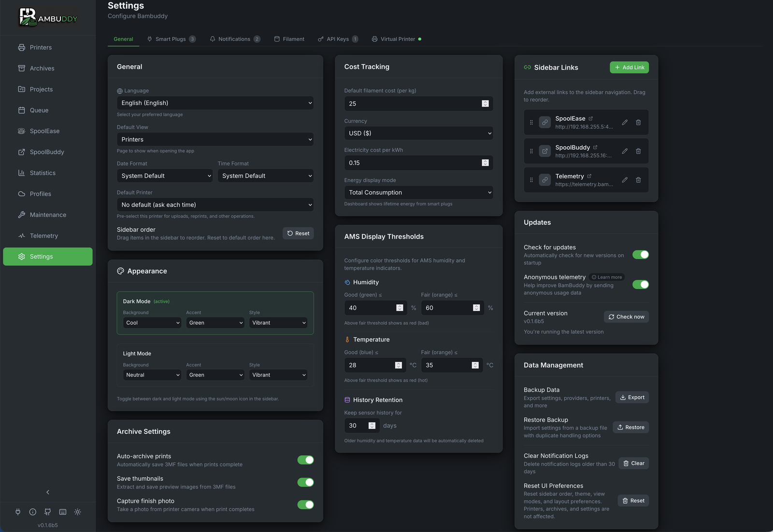Click the Add Link button

629,68
